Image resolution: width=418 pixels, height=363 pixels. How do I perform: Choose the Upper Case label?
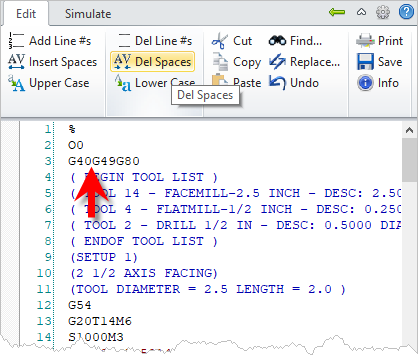coord(59,83)
